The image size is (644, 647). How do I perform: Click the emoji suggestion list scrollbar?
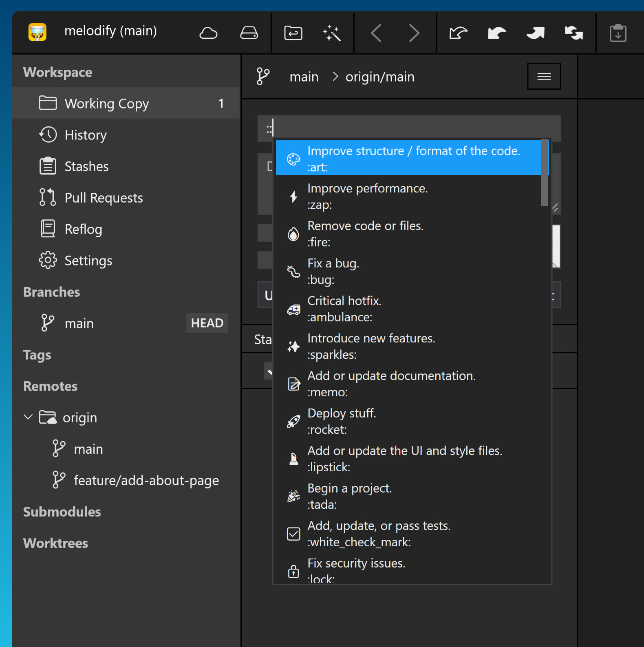pyautogui.click(x=545, y=173)
